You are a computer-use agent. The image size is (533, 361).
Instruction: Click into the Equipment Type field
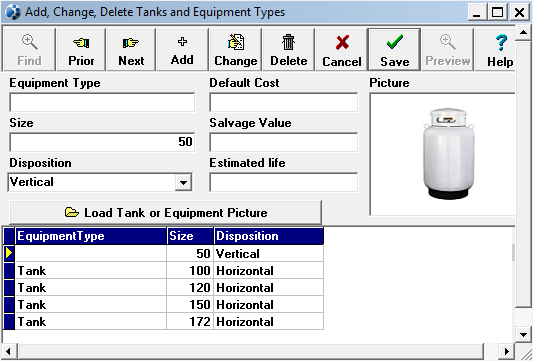click(102, 102)
